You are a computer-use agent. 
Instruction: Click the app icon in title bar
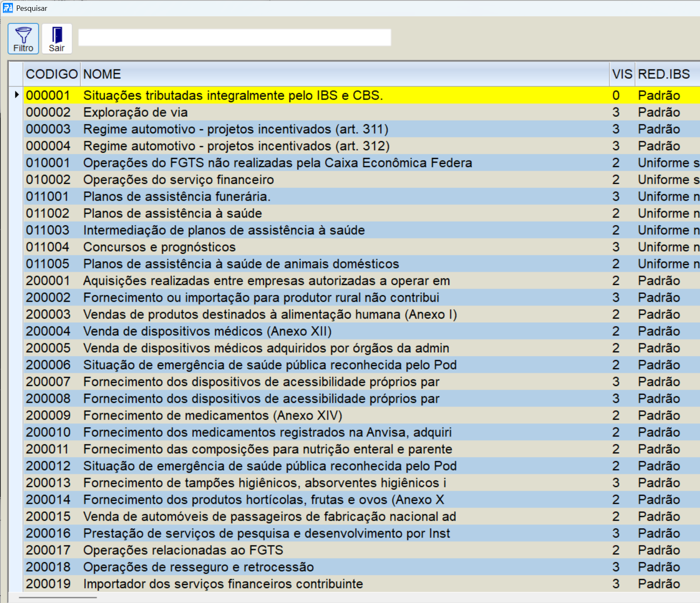[7, 8]
